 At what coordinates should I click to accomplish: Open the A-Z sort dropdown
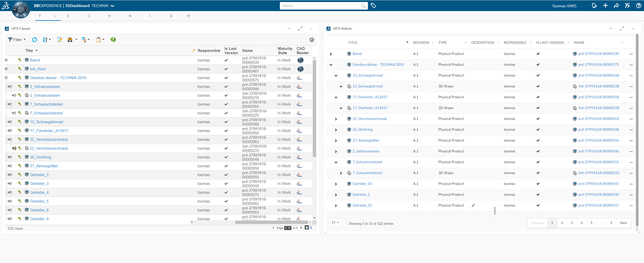coord(47,40)
